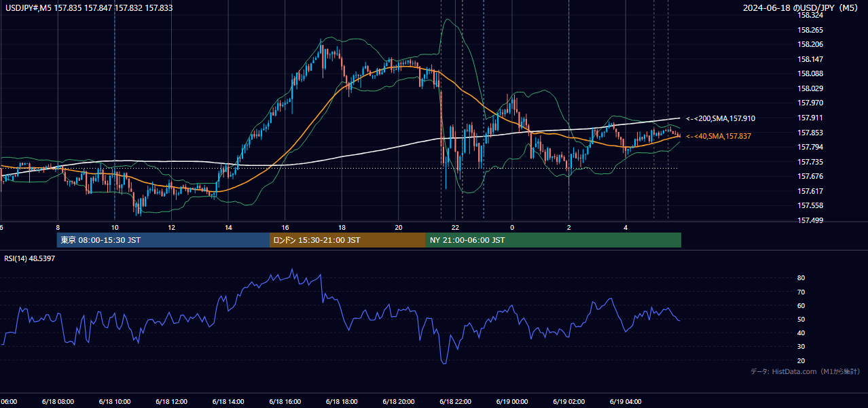Screen dimensions: 868x408
Task: Click price axis value 158.206
Action: (810, 44)
